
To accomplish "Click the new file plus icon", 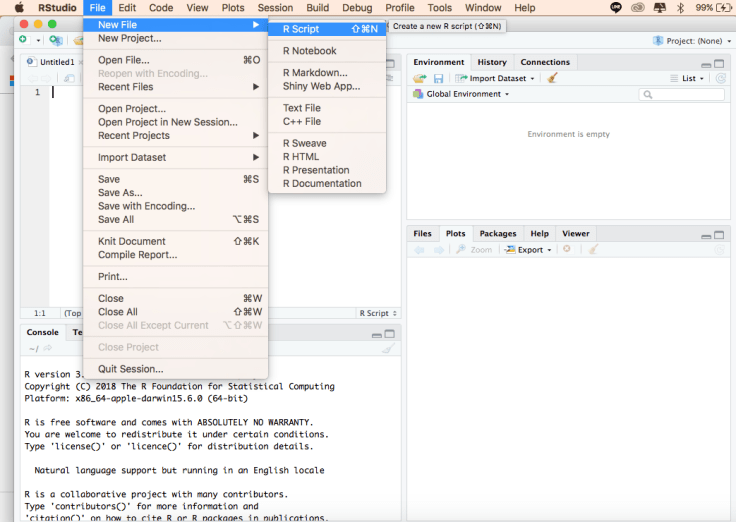I will click(23, 40).
